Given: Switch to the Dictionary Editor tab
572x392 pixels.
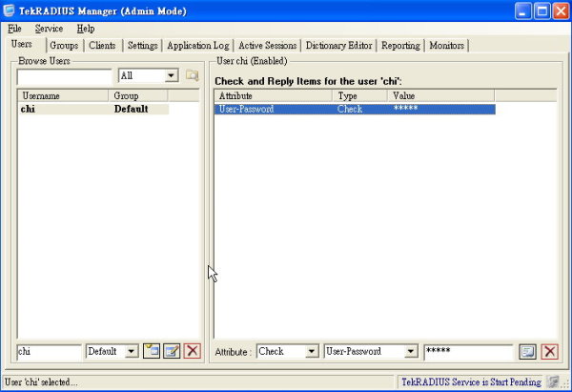Looking at the screenshot, I should (x=338, y=46).
